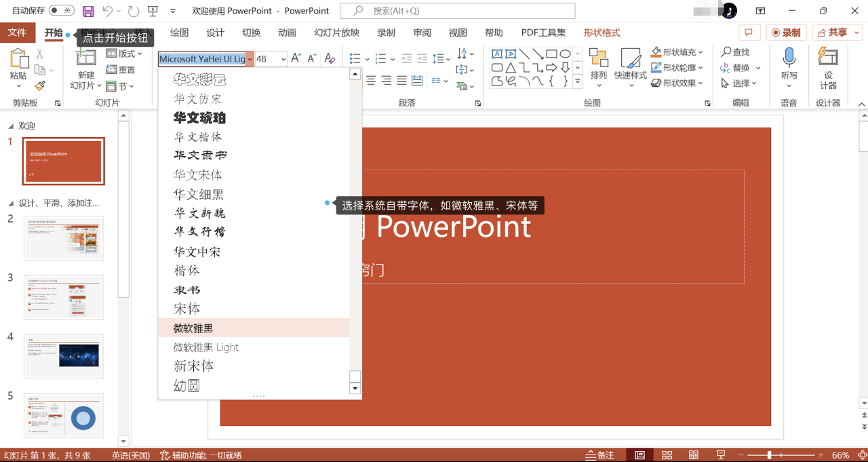Click the Paste (粘贴) icon

coord(18,60)
